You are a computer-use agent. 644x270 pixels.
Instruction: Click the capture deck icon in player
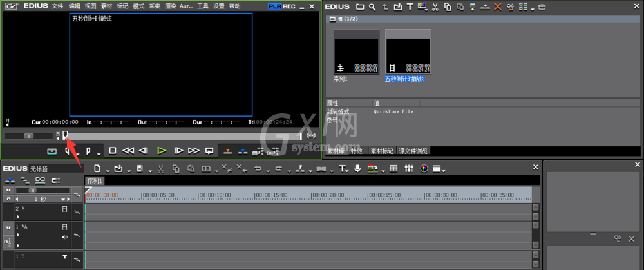click(x=52, y=151)
